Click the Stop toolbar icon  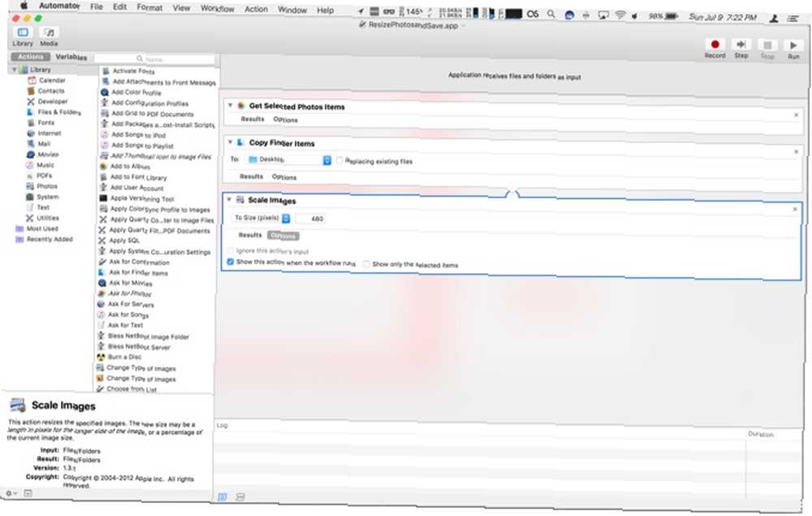[767, 46]
